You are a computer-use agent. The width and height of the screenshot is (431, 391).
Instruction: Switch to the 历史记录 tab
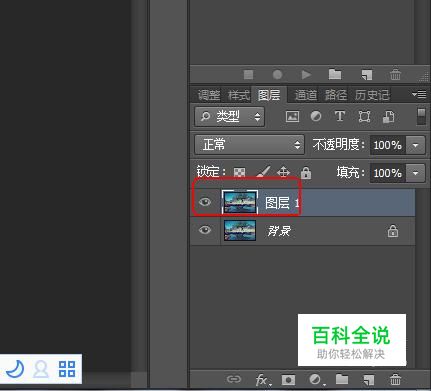tap(372, 95)
